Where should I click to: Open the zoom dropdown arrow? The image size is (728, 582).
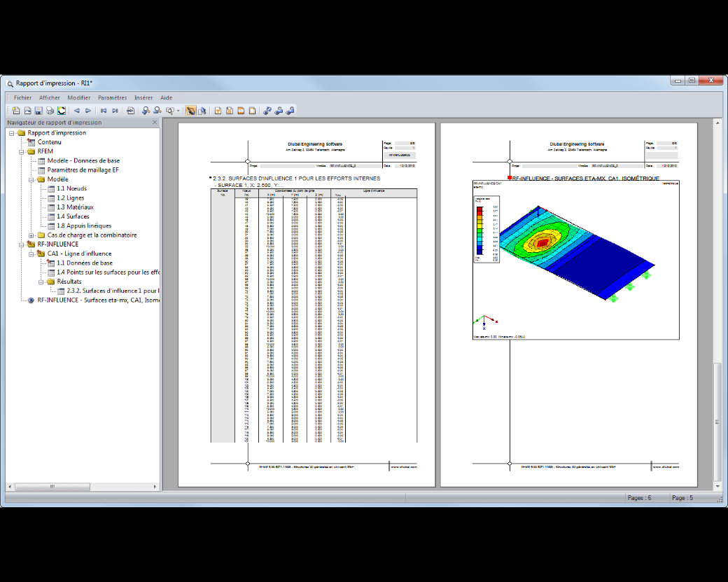click(178, 111)
